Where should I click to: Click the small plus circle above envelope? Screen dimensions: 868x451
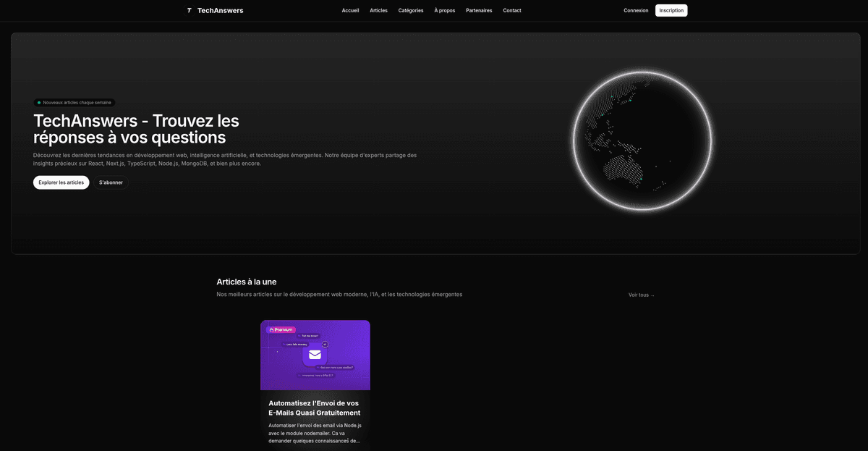coord(325,344)
